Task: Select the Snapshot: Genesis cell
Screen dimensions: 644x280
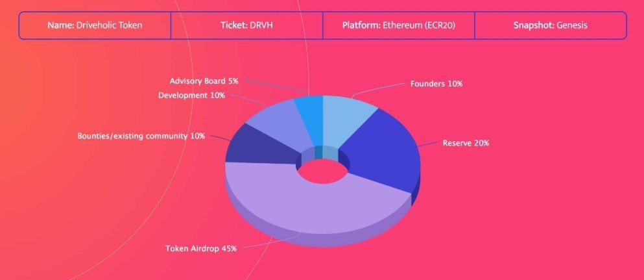Action: [x=551, y=25]
